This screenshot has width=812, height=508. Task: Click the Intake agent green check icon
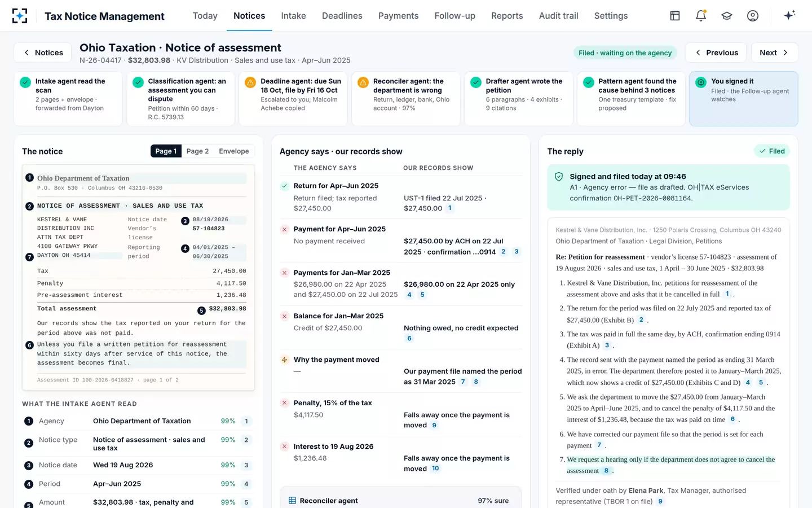click(x=25, y=82)
